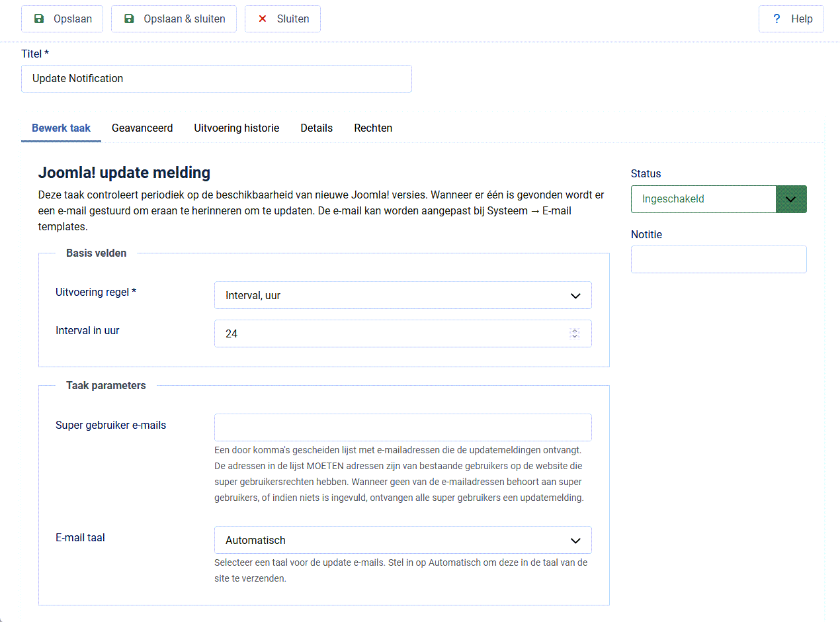Screen dimensions: 840x622
Task: Click the Opslaan save button
Action: coord(62,19)
